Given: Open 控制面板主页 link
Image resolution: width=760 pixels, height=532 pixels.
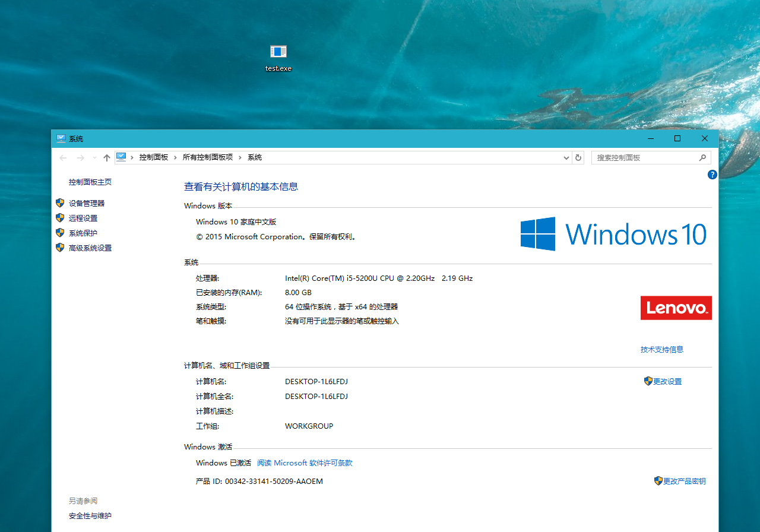Looking at the screenshot, I should [90, 182].
